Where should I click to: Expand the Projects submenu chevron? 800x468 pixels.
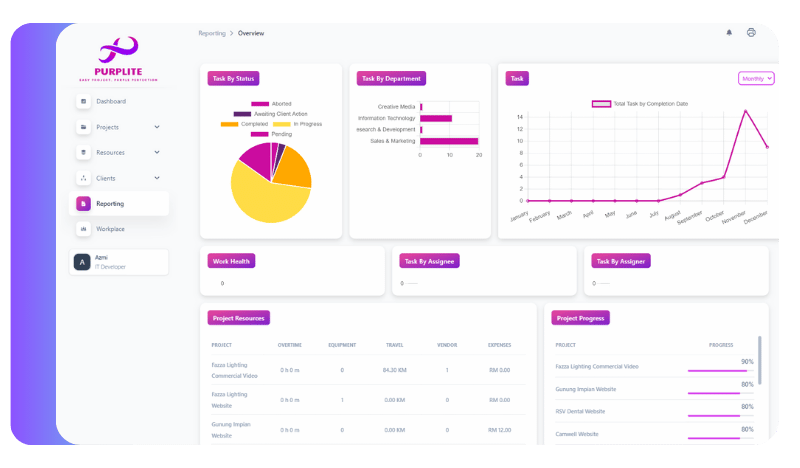coord(157,127)
